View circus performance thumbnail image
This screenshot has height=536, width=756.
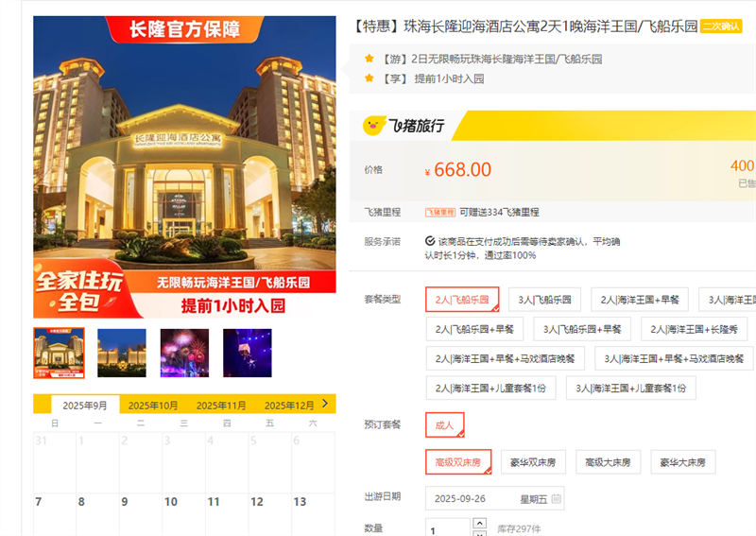[x=248, y=353]
